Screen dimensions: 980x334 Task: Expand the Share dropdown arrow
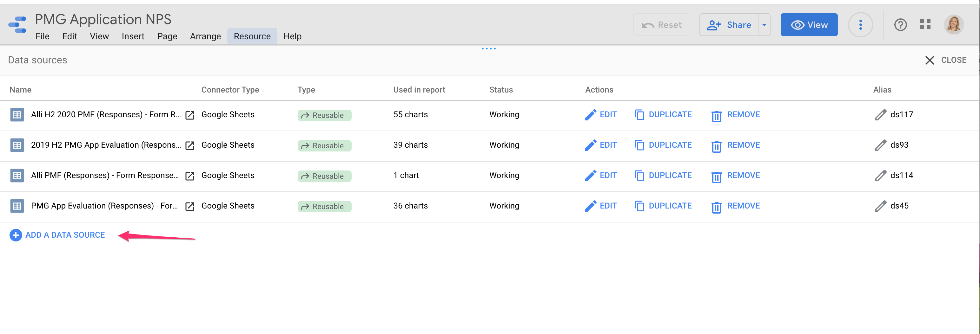pos(764,25)
